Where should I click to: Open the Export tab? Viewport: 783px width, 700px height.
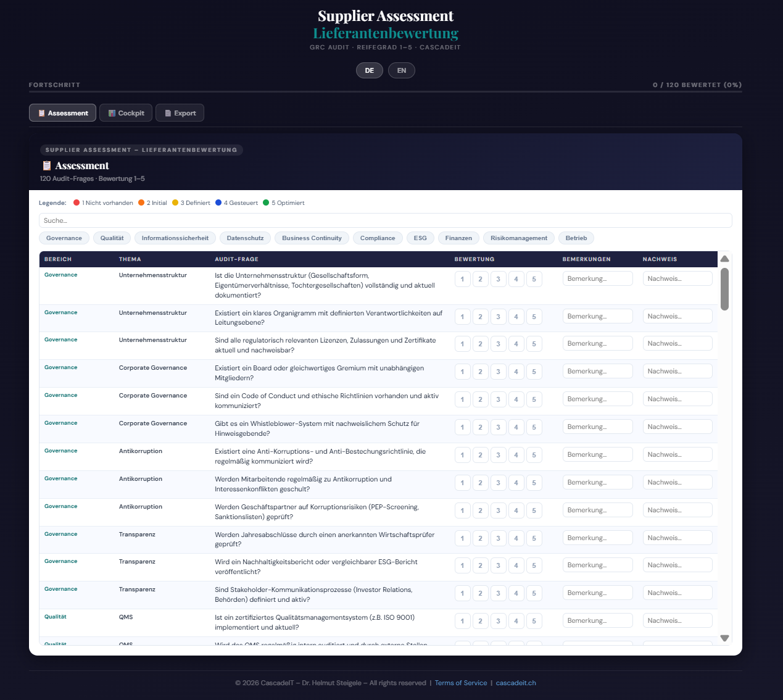(x=180, y=113)
